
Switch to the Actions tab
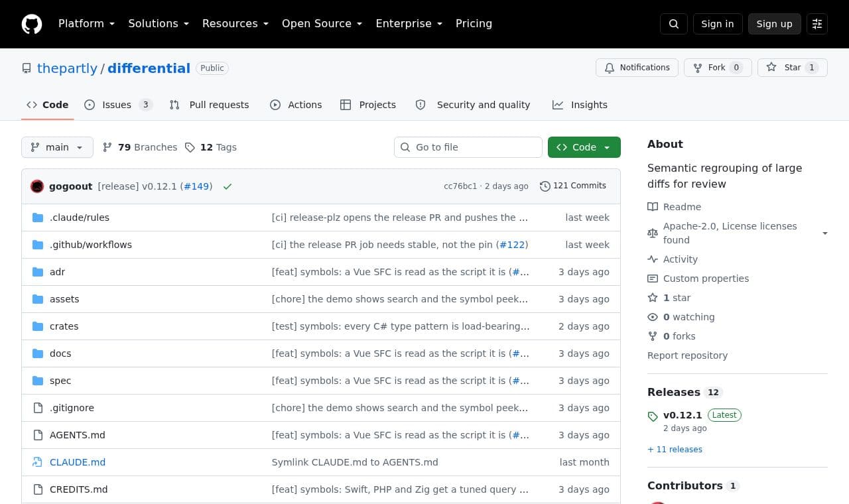coord(296,105)
